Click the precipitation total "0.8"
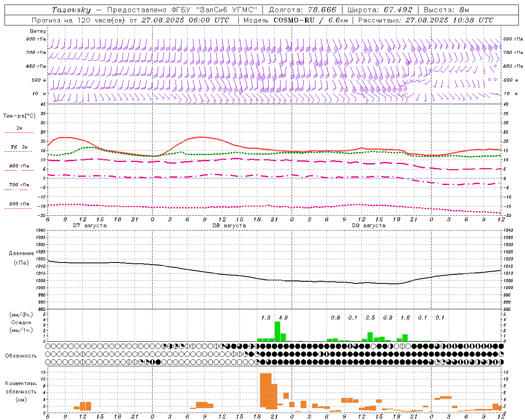525x420 pixels. (x=336, y=317)
